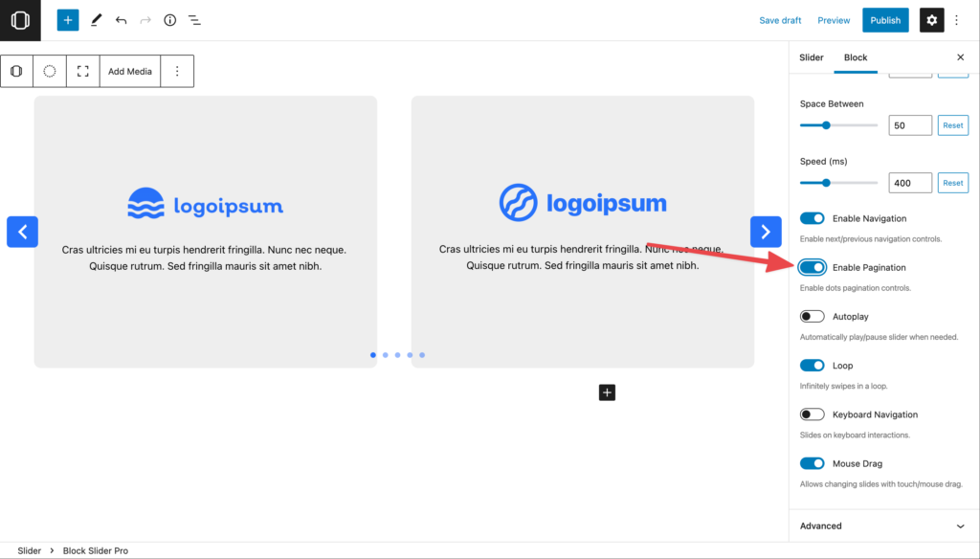The height and width of the screenshot is (559, 980).
Task: Go to next slide with right arrow
Action: click(x=765, y=232)
